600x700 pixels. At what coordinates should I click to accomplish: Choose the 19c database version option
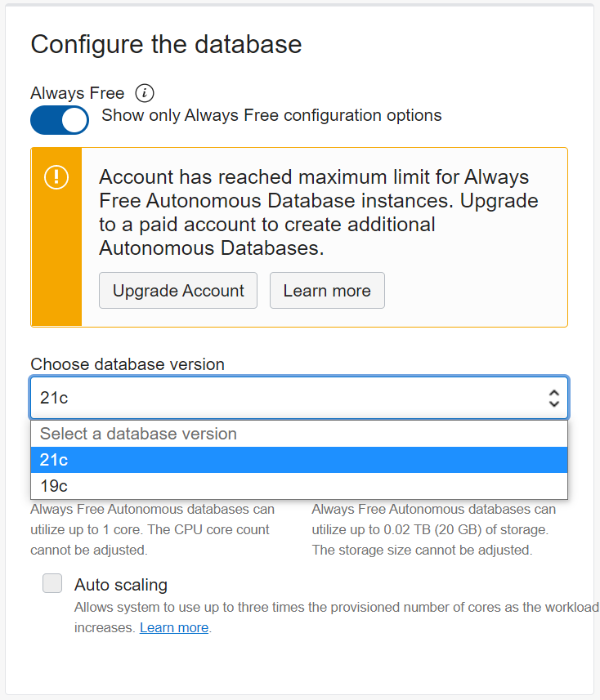(299, 486)
